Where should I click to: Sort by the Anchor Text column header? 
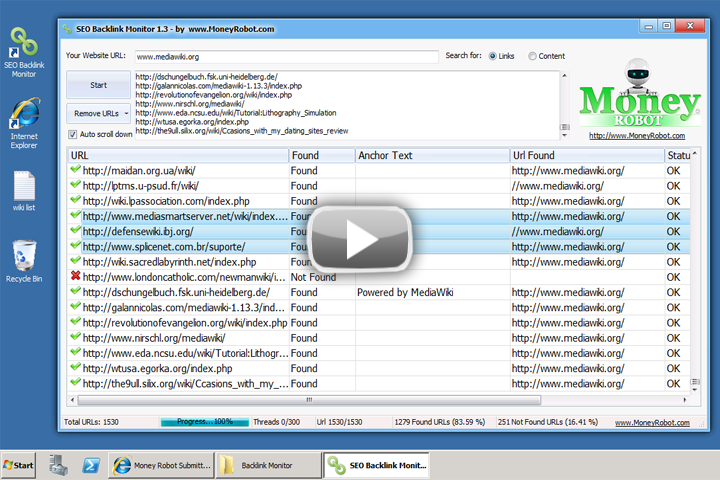pyautogui.click(x=432, y=155)
